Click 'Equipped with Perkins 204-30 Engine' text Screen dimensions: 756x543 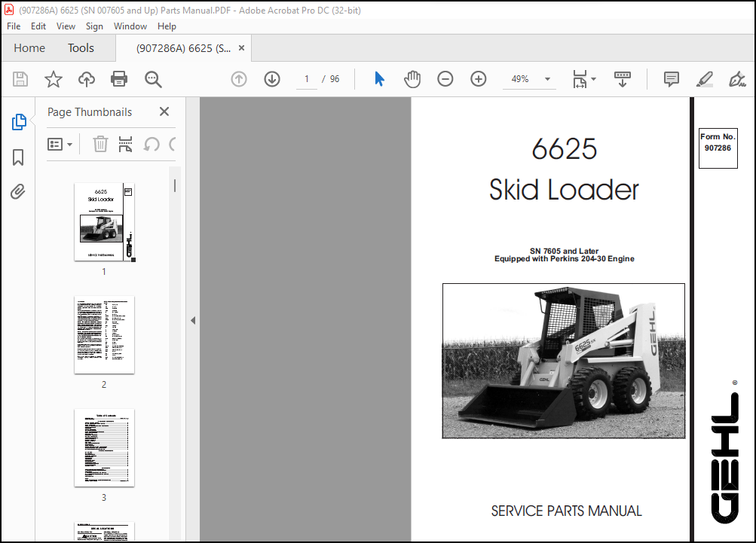(x=564, y=259)
